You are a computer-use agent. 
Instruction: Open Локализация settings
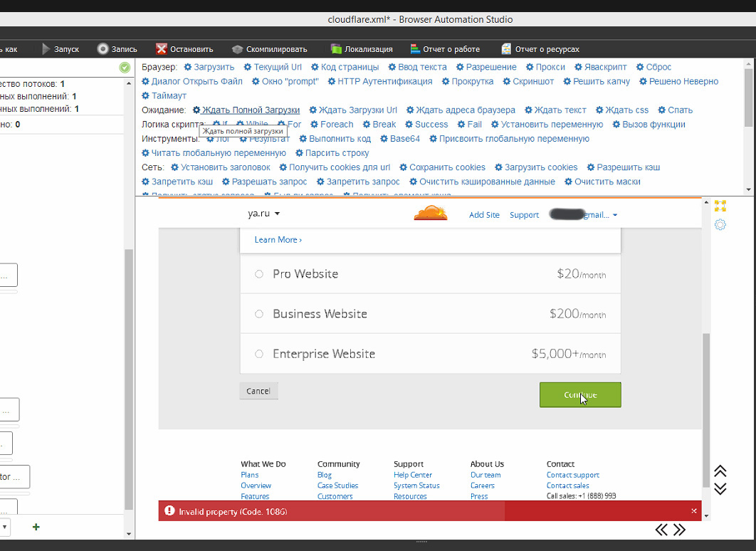point(362,49)
